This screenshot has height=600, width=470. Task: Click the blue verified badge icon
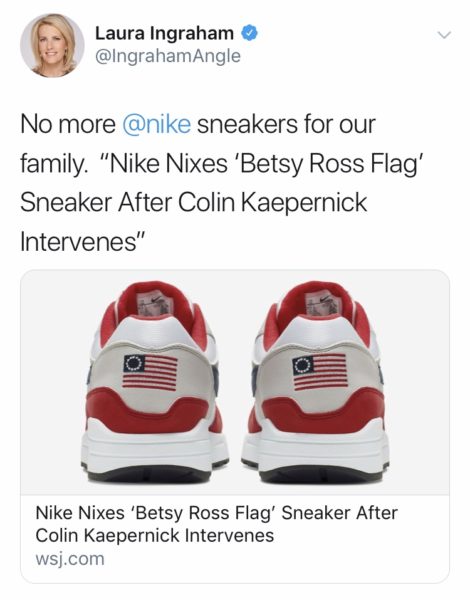pos(249,33)
